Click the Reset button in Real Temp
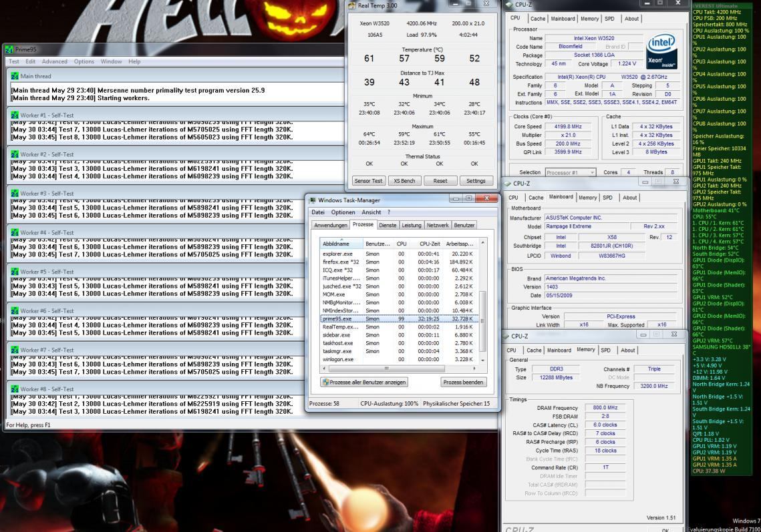 (x=440, y=181)
